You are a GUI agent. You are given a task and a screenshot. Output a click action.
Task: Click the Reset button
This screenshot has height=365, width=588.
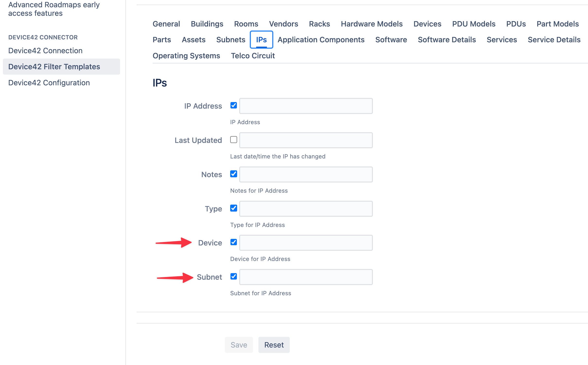[x=274, y=345]
